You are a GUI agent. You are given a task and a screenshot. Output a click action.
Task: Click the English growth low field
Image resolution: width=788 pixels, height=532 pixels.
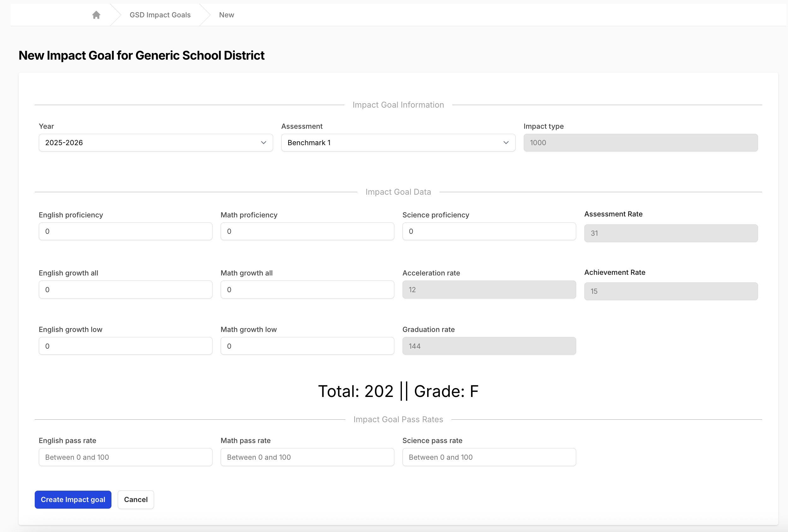coord(125,346)
